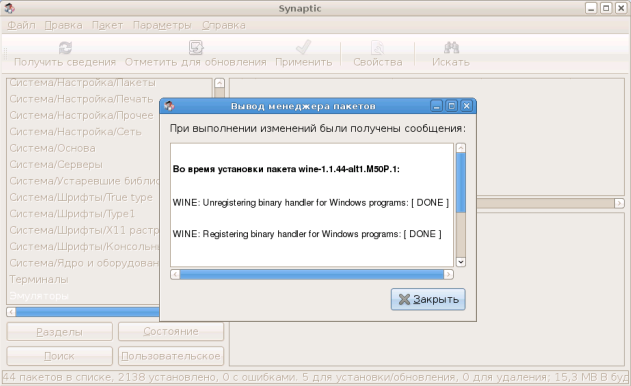Click the 'При выполнении изменений' message label
This screenshot has width=631, height=386.
pos(318,128)
